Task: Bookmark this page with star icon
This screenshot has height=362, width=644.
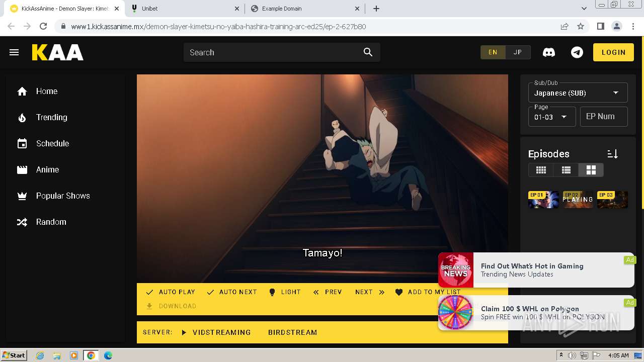Action: [581, 26]
